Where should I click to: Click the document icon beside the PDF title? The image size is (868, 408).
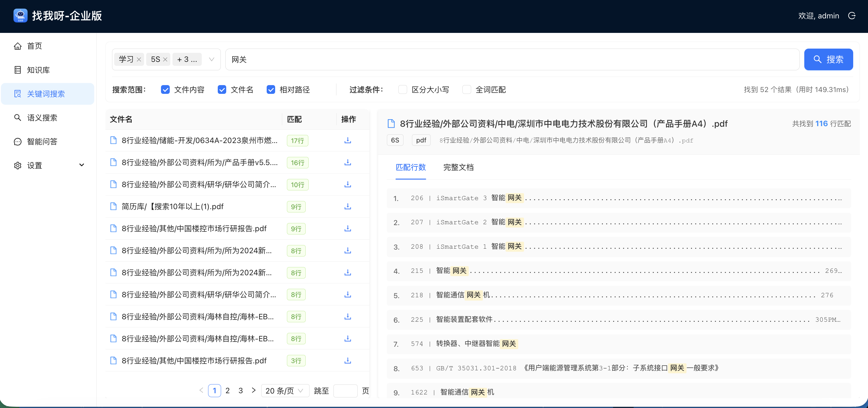point(391,123)
